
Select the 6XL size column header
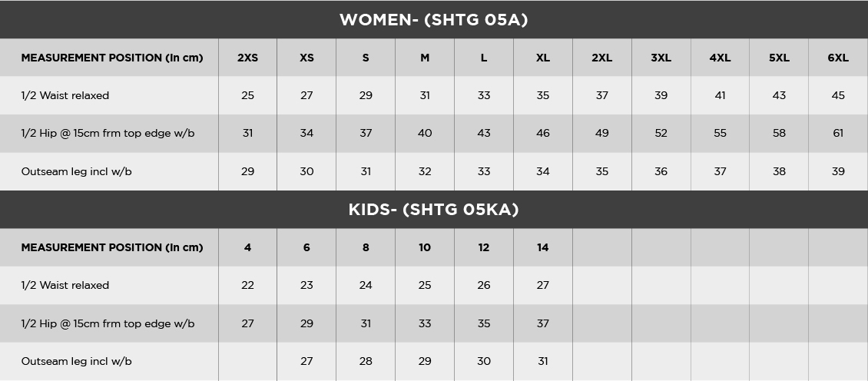pyautogui.click(x=838, y=58)
